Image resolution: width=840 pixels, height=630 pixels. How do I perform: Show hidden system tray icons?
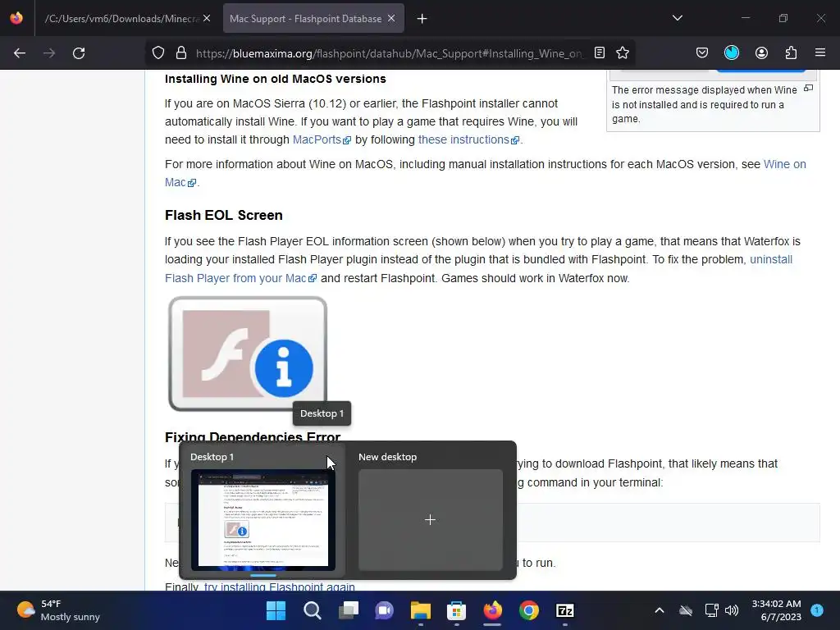point(660,610)
